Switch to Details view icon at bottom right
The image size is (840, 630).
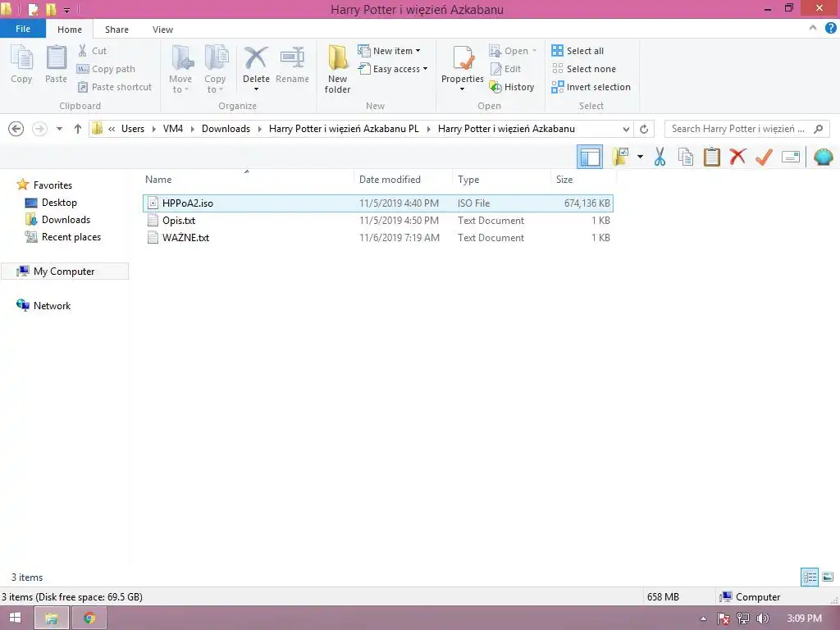pyautogui.click(x=810, y=577)
